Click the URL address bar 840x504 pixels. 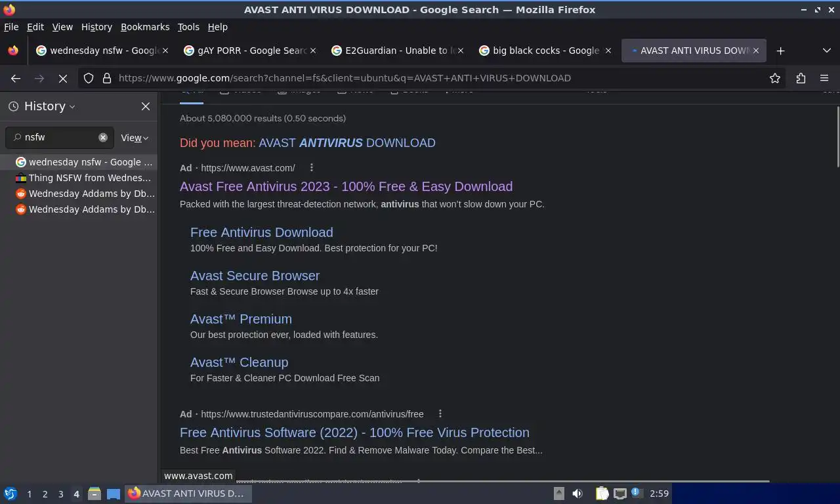click(x=433, y=78)
